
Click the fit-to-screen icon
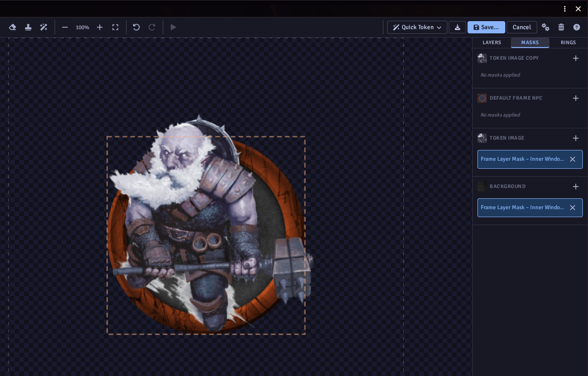(x=115, y=27)
